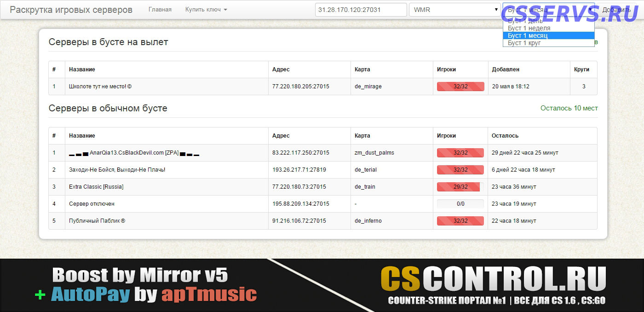Viewport: 644px width, 312px height.
Task: Open the Раскрутка игровых серверов brand link
Action: pos(71,9)
